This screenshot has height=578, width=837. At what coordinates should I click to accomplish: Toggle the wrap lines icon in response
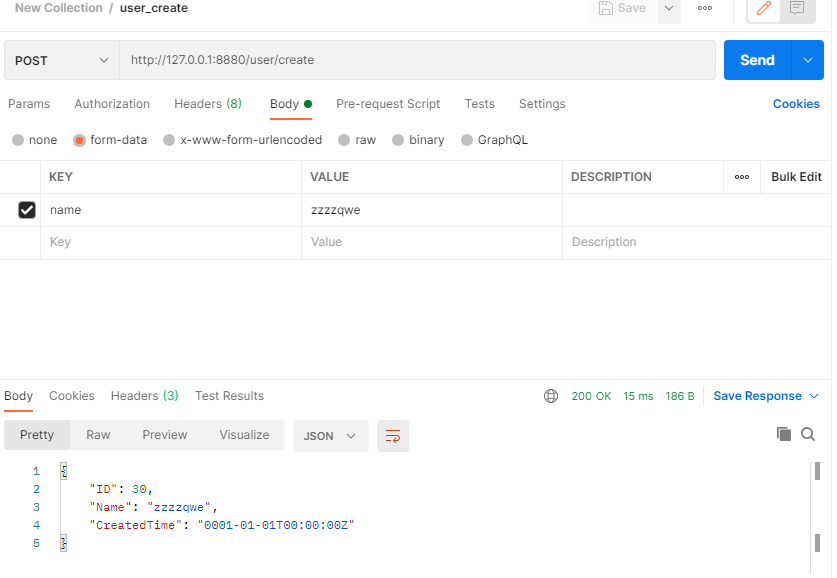(x=393, y=436)
